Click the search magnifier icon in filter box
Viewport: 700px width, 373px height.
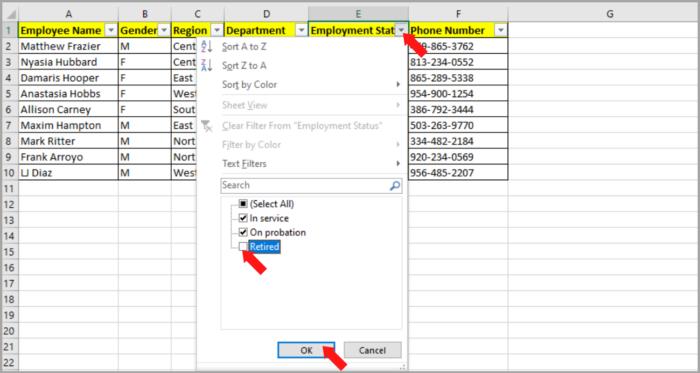click(395, 186)
